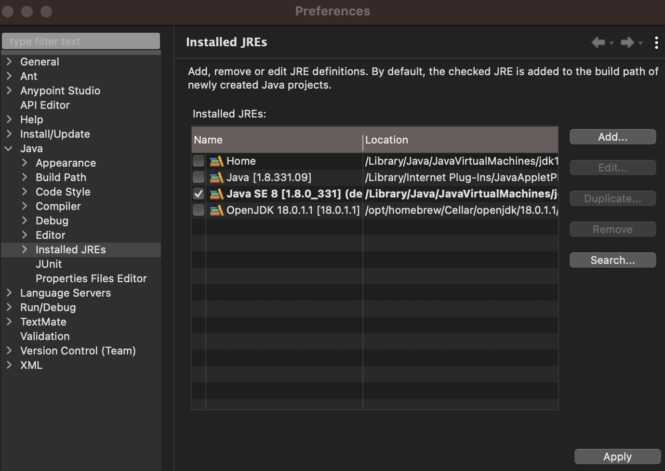The image size is (665, 471).
Task: Click the type filter text field
Action: tap(80, 41)
